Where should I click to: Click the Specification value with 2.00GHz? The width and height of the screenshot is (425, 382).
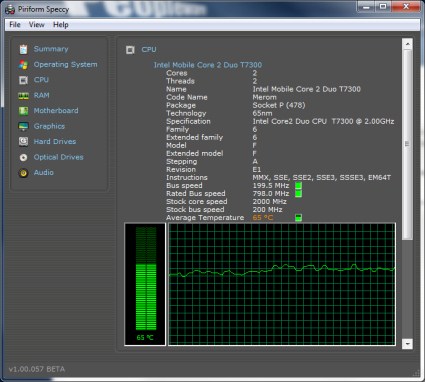323,121
